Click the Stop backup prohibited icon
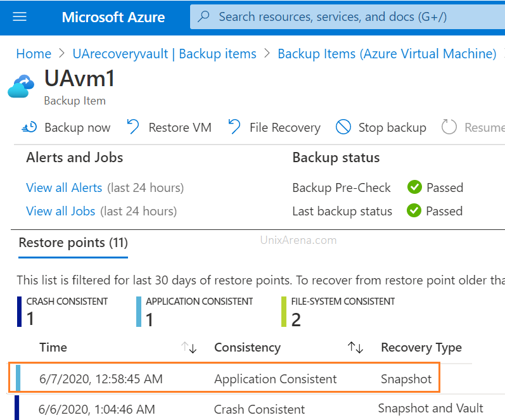 (343, 127)
